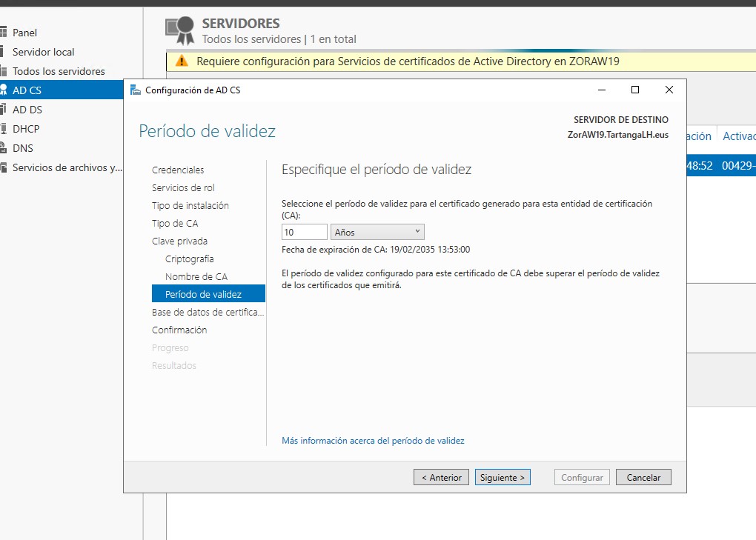Click the Activac column header in server list
The height and width of the screenshot is (540, 756).
pos(739,136)
